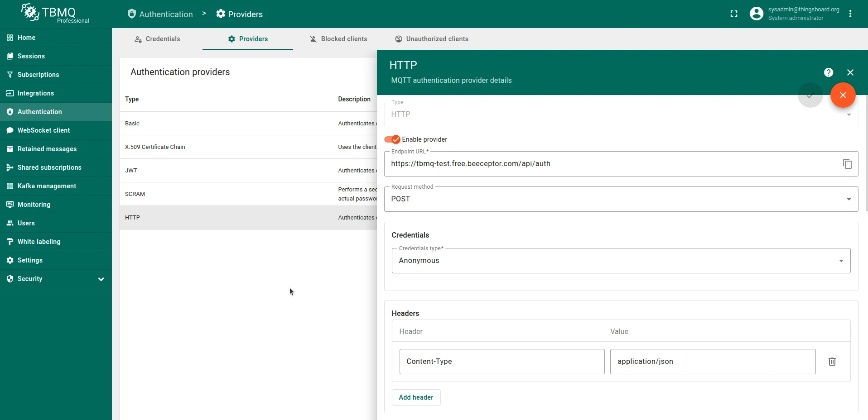Screen dimensions: 868x420
Task: Open the user account avatar icon
Action: (756, 14)
